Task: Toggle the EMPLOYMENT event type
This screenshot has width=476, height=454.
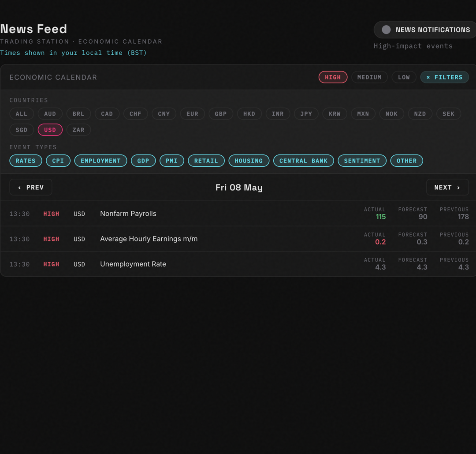Action: tap(100, 161)
